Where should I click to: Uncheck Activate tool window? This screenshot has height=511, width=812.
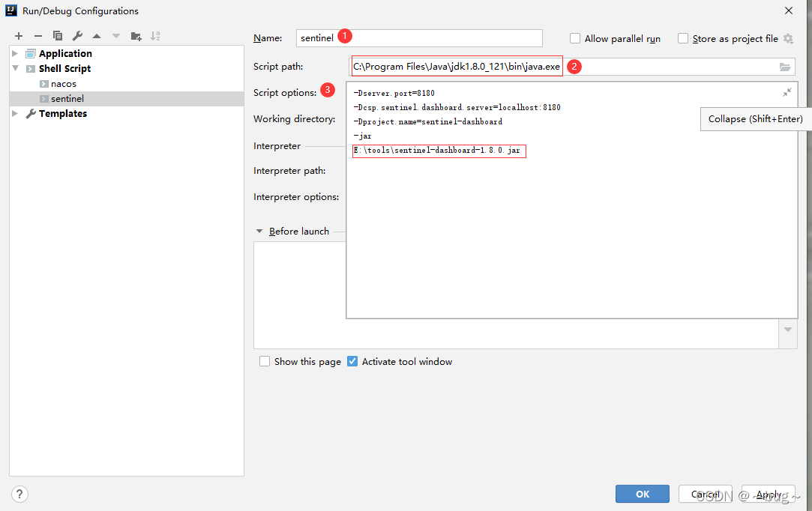(x=352, y=360)
